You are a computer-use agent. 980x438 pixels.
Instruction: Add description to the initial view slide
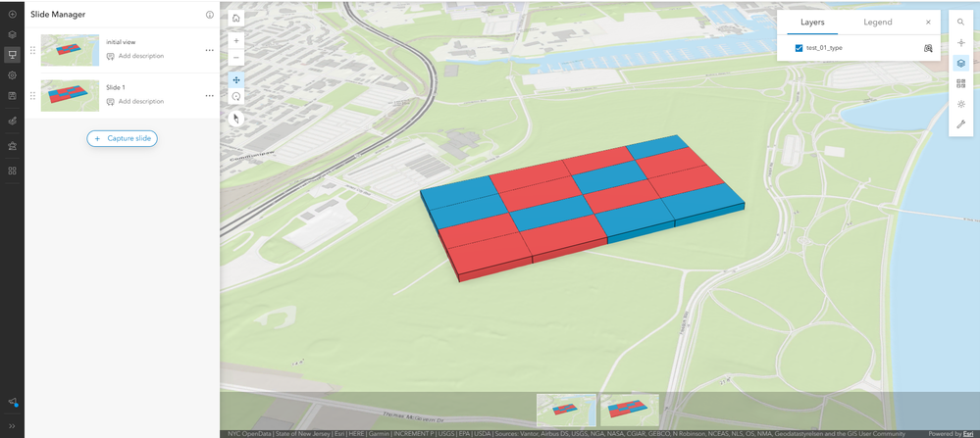pyautogui.click(x=135, y=56)
